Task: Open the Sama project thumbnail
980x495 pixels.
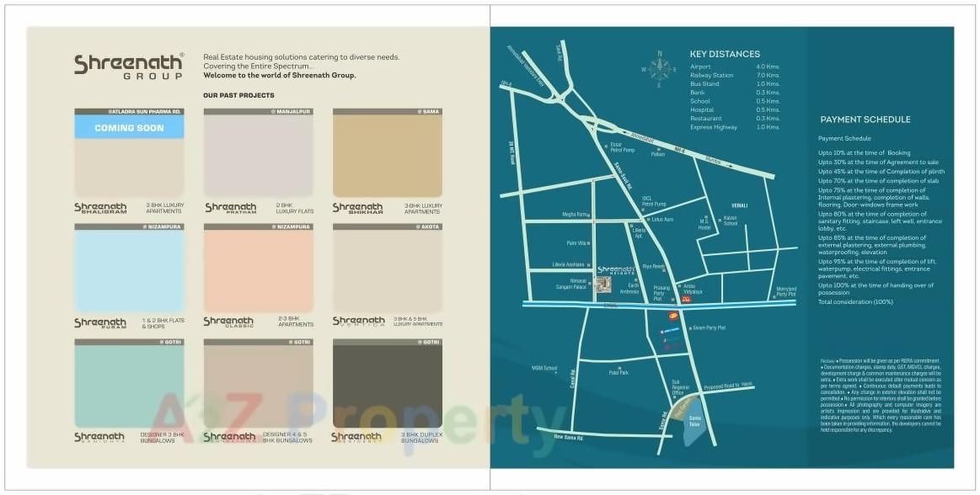Action: click(x=387, y=156)
